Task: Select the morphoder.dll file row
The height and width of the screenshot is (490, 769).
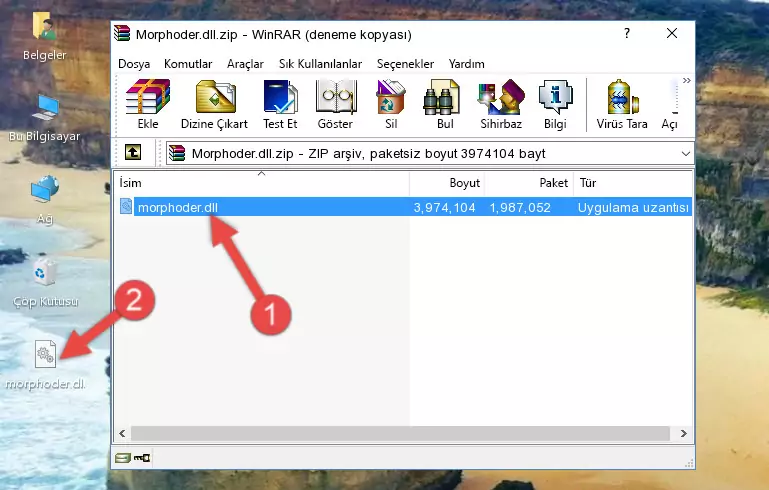Action: click(x=405, y=207)
